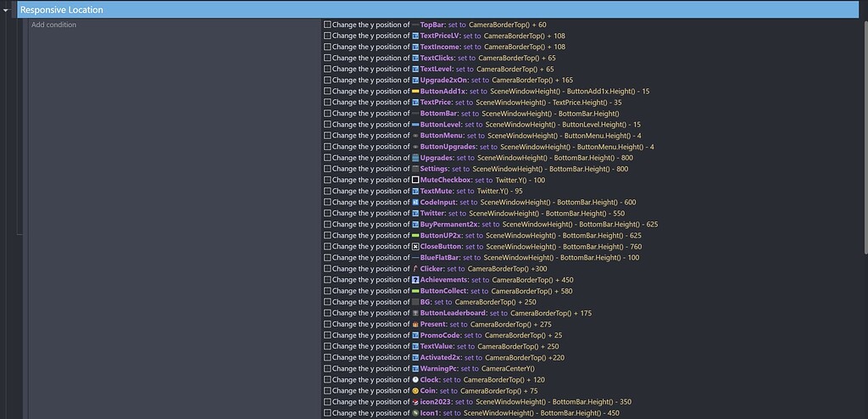Toggle the checkbox on the TopBar action
This screenshot has height=419, width=868.
327,25
